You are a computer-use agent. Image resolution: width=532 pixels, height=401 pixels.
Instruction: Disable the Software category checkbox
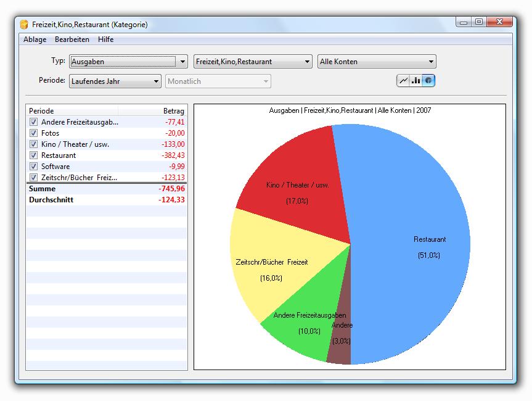coord(33,167)
